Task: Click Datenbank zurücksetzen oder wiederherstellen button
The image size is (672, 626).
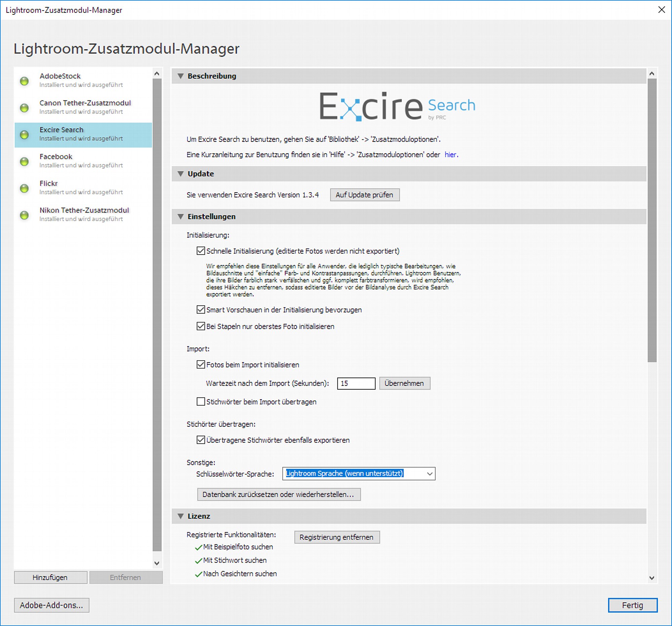Action: pyautogui.click(x=279, y=495)
